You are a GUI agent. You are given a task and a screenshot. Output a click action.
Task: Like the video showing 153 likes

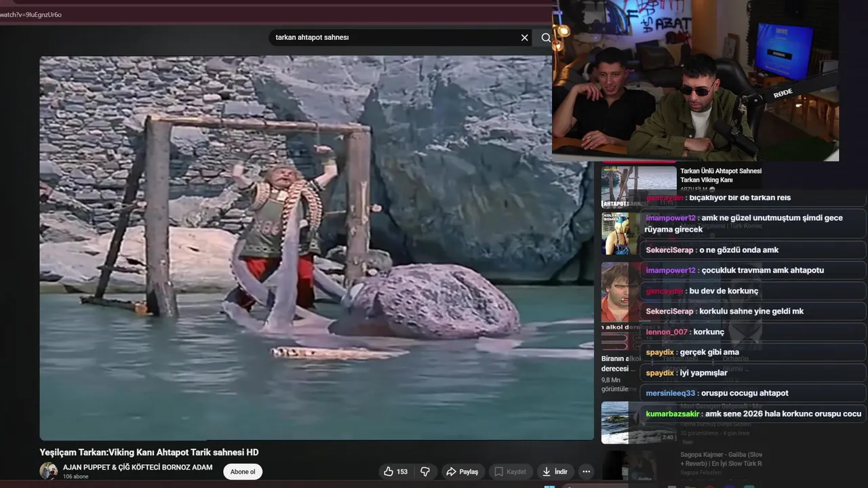pos(396,472)
